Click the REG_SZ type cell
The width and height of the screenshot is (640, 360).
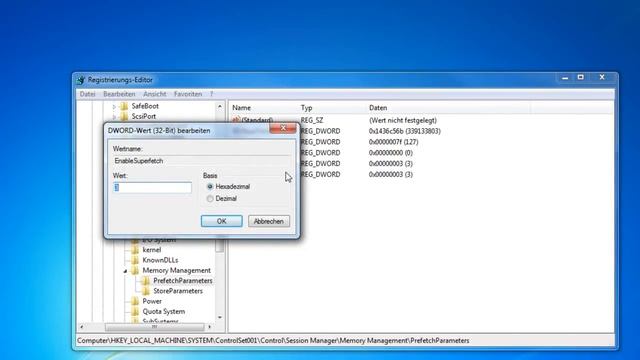(311, 120)
